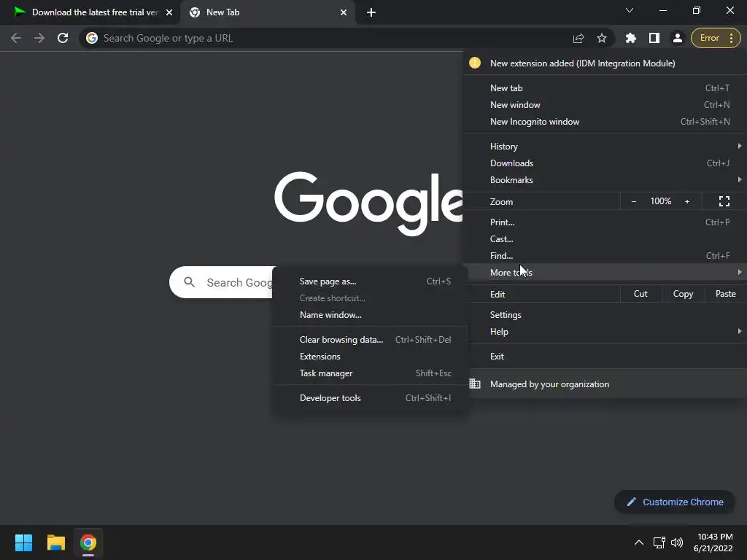Screen dimensions: 747x560
Task: Launch Task manager from the submenu
Action: [370, 373]
